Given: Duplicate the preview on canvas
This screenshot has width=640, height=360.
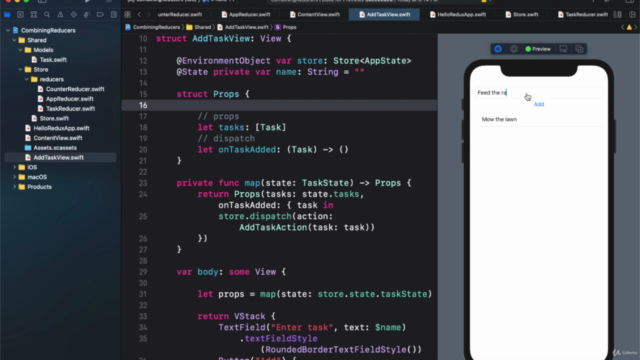Looking at the screenshot, I should tap(580, 49).
